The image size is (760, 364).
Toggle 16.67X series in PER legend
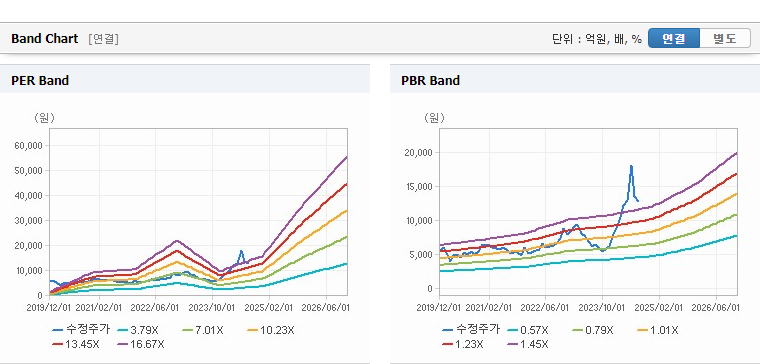141,344
